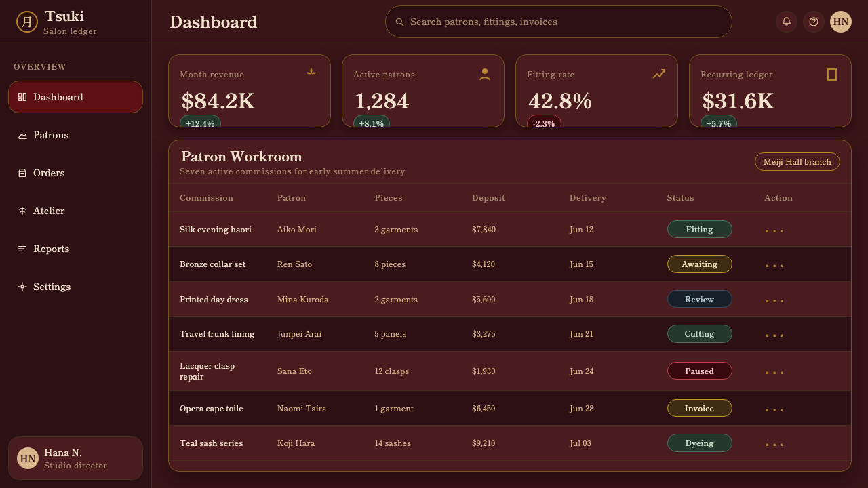The height and width of the screenshot is (488, 868).
Task: Click the Fitting rate trend arrow icon
Action: [658, 74]
